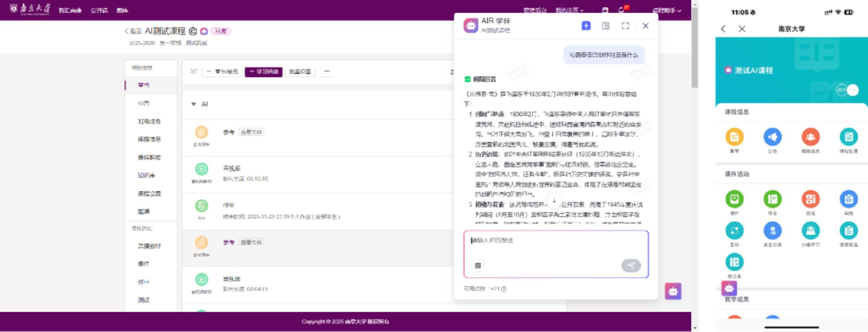The image size is (868, 332).
Task: Click the 批量设置 button
Action: pos(300,72)
